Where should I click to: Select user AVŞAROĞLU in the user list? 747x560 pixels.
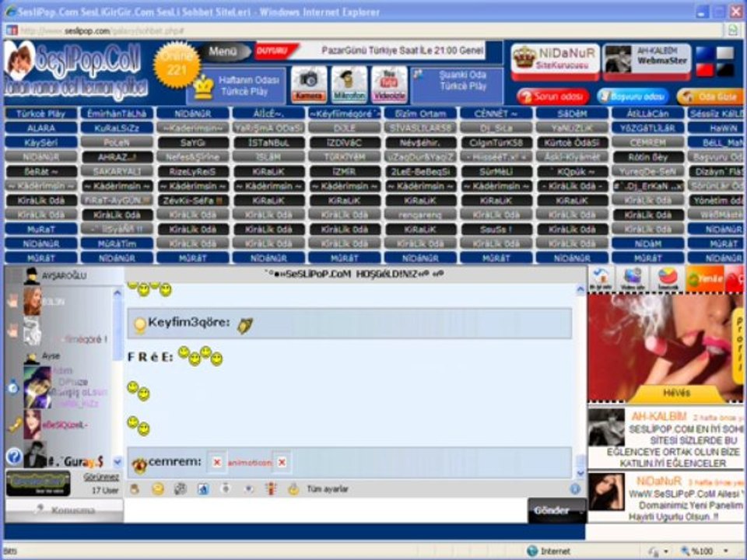[64, 275]
